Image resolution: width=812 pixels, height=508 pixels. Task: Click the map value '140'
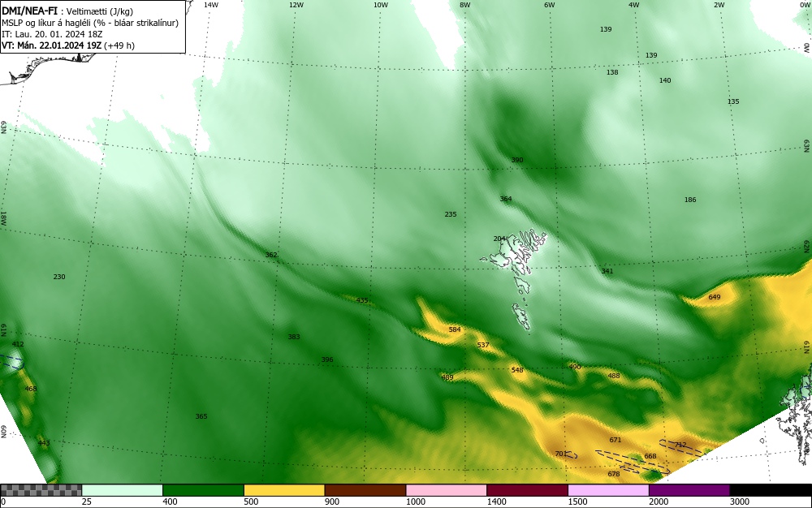tap(665, 80)
